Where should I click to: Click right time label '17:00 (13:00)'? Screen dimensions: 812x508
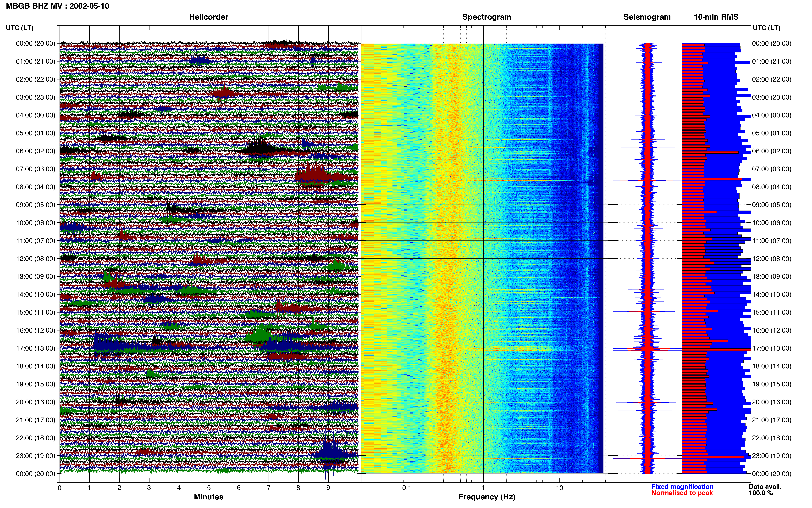click(x=772, y=348)
